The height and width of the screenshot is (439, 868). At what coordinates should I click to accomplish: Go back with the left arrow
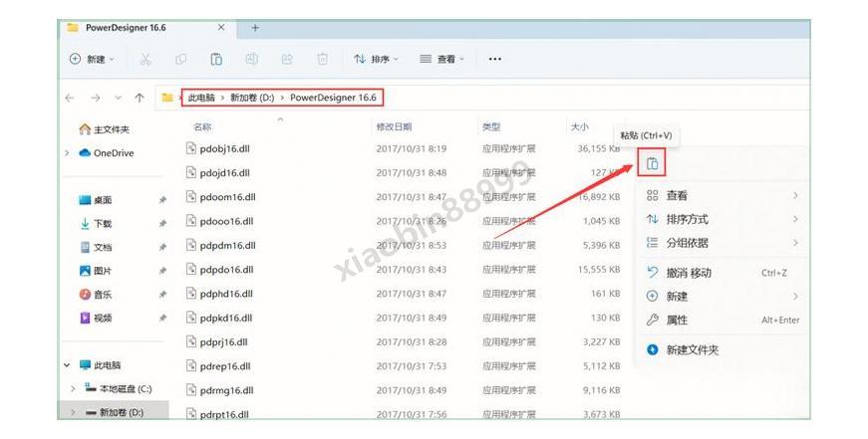(70, 98)
